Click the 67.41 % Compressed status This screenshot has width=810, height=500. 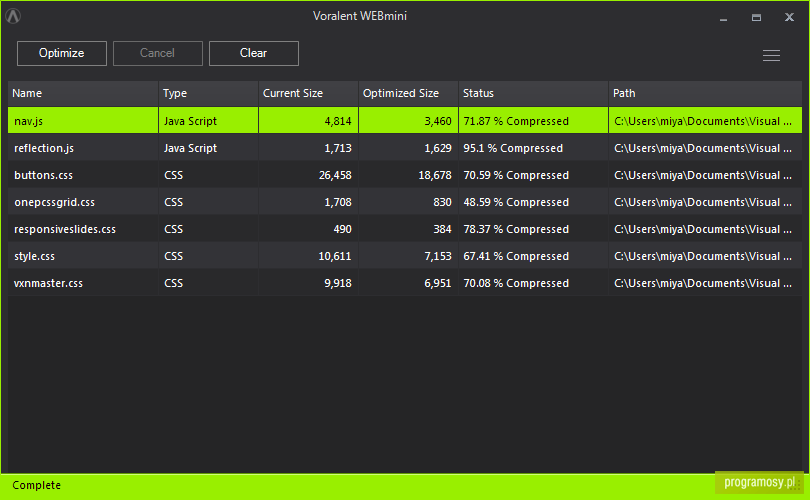pyautogui.click(x=516, y=256)
